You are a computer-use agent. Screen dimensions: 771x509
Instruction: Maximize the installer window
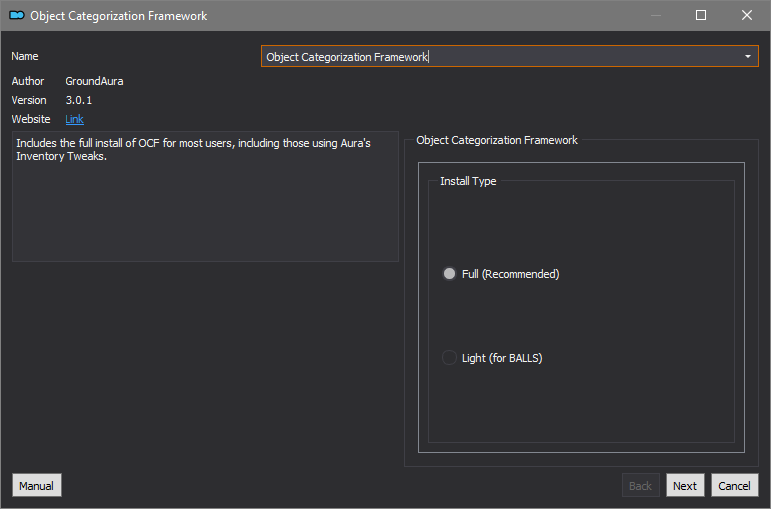701,15
